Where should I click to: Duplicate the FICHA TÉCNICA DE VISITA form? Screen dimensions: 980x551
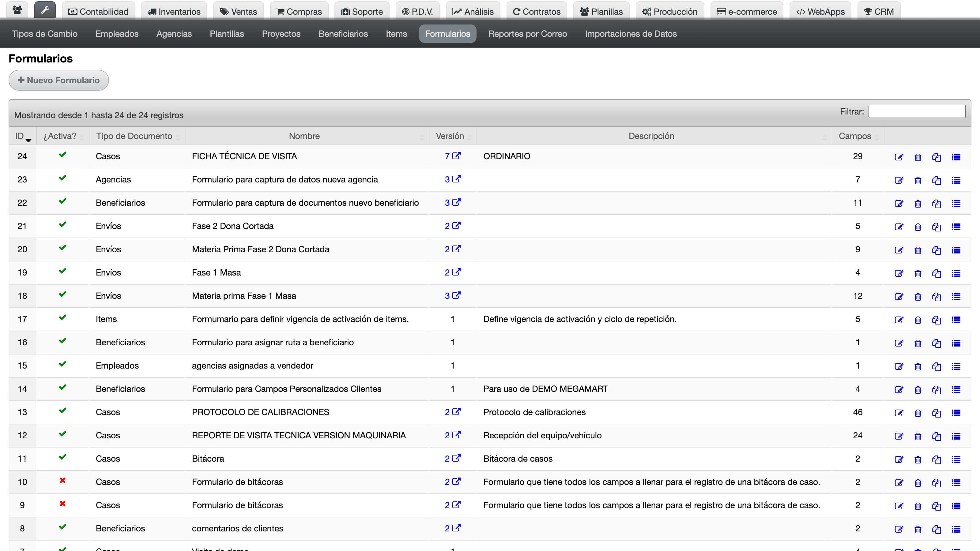936,157
